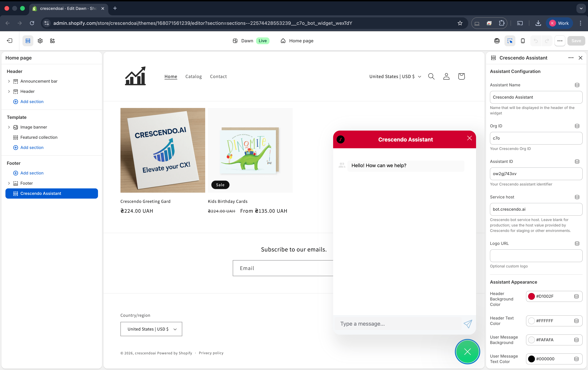Connect dynamic source for User Message Text Color

[x=576, y=359]
